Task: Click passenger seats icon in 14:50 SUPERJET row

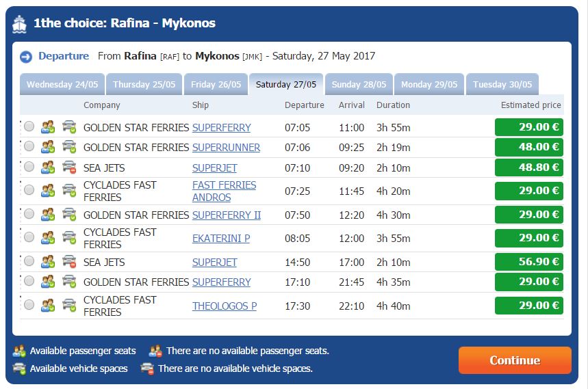Action: tap(48, 262)
